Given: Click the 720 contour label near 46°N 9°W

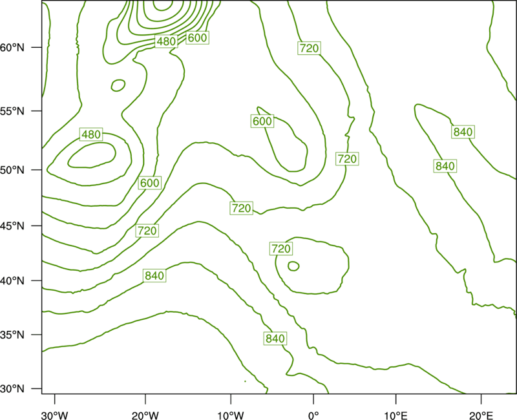Looking at the screenshot, I should coord(241,208).
